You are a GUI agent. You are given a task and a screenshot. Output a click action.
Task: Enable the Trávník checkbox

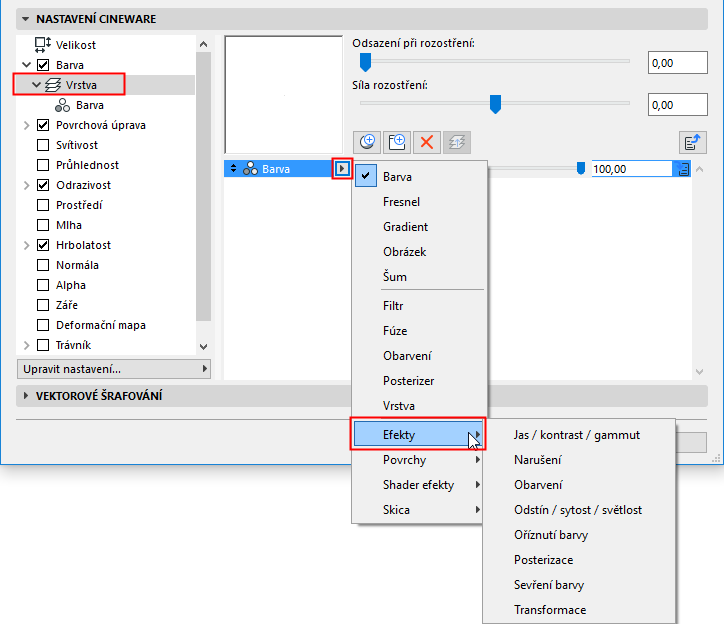43,345
